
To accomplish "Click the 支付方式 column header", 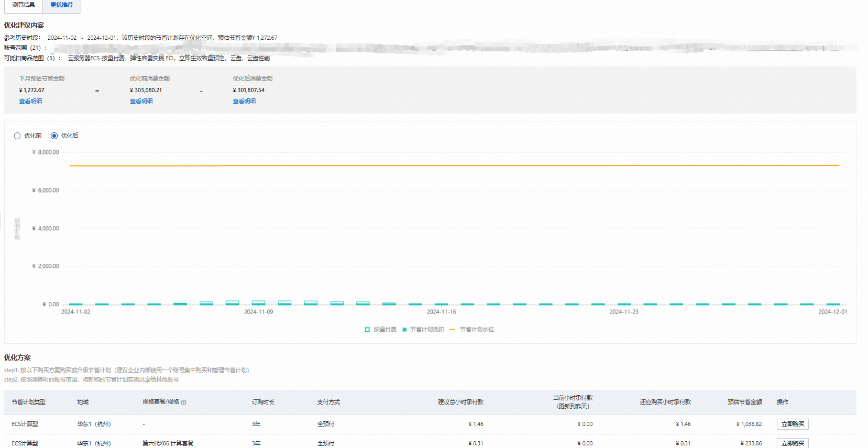I will click(x=328, y=402).
